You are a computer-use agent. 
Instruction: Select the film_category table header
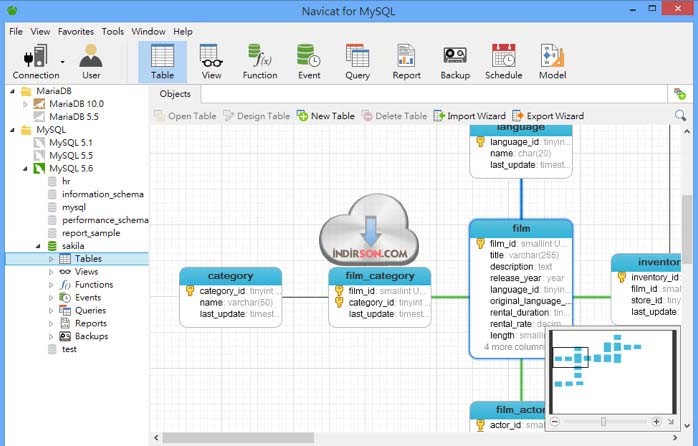(380, 276)
